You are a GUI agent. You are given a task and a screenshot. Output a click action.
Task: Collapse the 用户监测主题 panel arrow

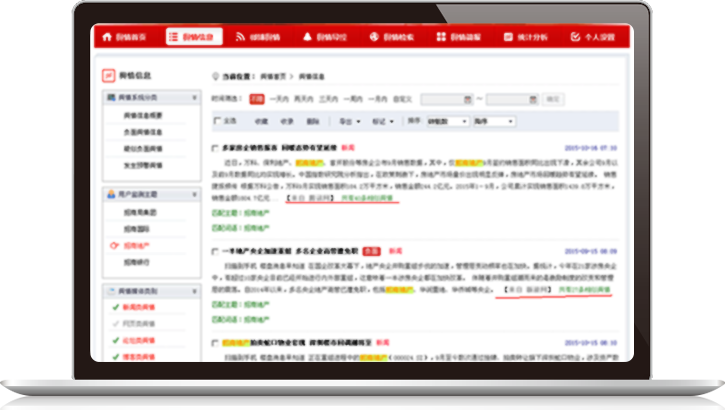click(x=194, y=195)
